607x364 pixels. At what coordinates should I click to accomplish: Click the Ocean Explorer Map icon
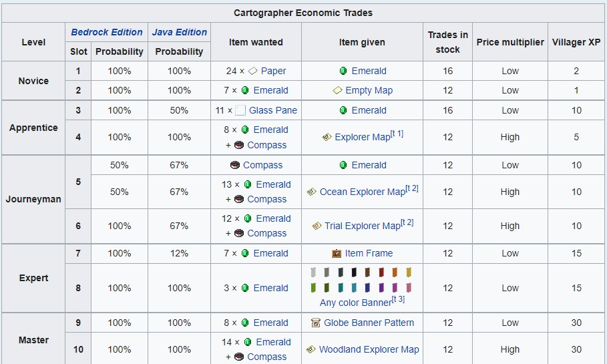311,192
